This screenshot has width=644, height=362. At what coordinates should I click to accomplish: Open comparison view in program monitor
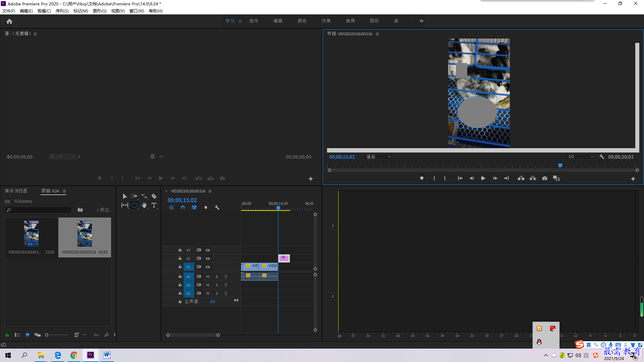556,178
